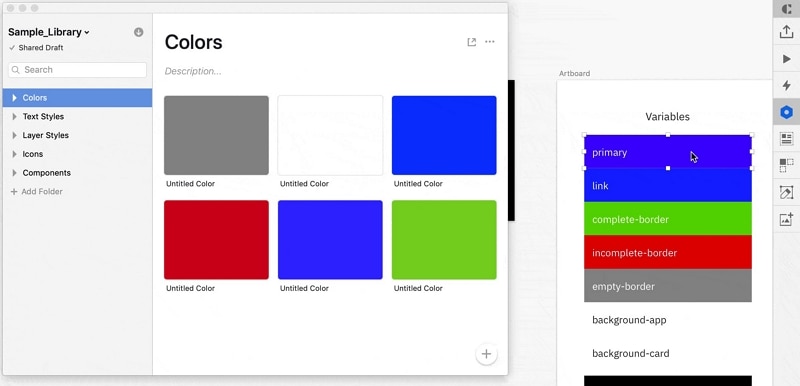The image size is (800, 386).
Task: Select the gray color swatch in library
Action: [216, 135]
